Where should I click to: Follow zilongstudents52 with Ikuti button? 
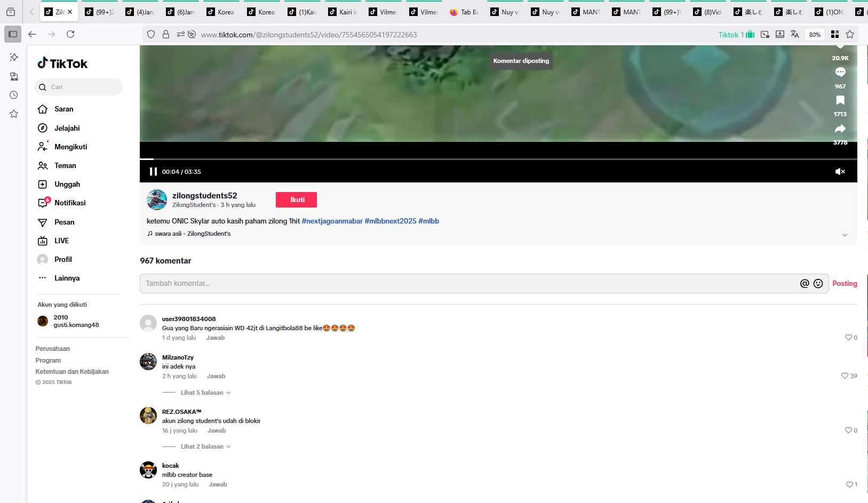tap(296, 199)
